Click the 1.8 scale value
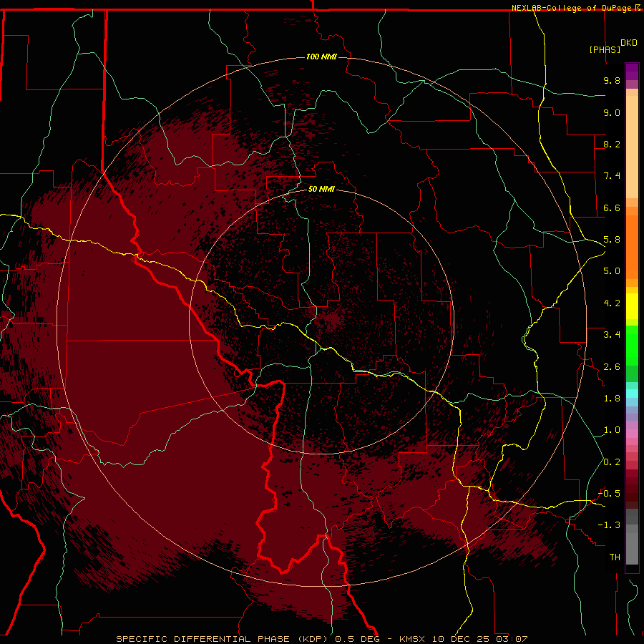This screenshot has width=644, height=644. coord(612,399)
